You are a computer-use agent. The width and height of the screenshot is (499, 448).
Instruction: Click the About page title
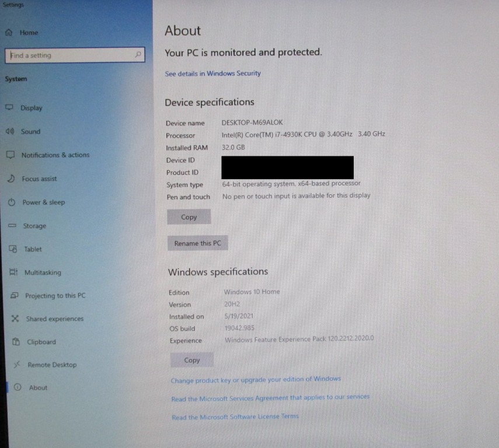click(x=183, y=31)
